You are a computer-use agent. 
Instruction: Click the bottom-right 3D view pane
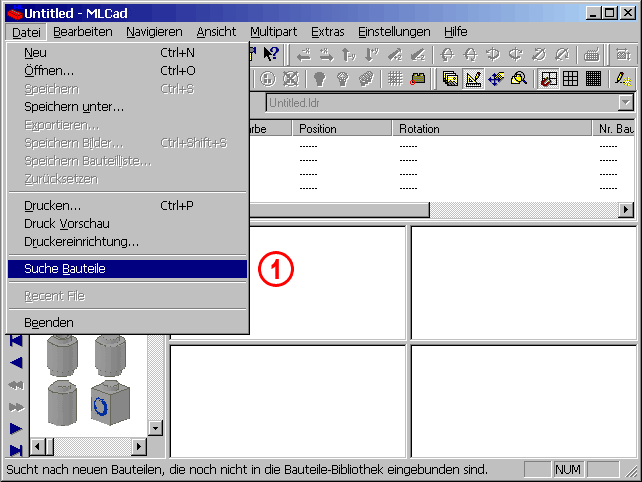pyautogui.click(x=523, y=401)
